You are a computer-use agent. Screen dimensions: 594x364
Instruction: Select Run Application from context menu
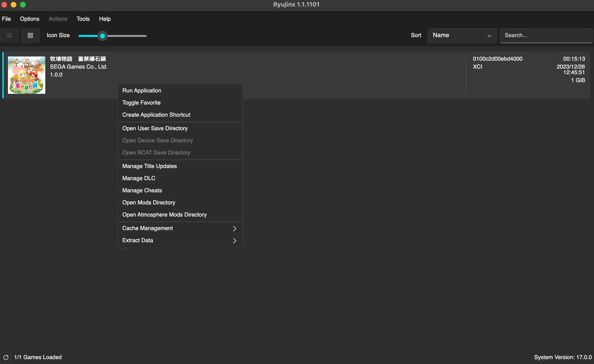(142, 90)
